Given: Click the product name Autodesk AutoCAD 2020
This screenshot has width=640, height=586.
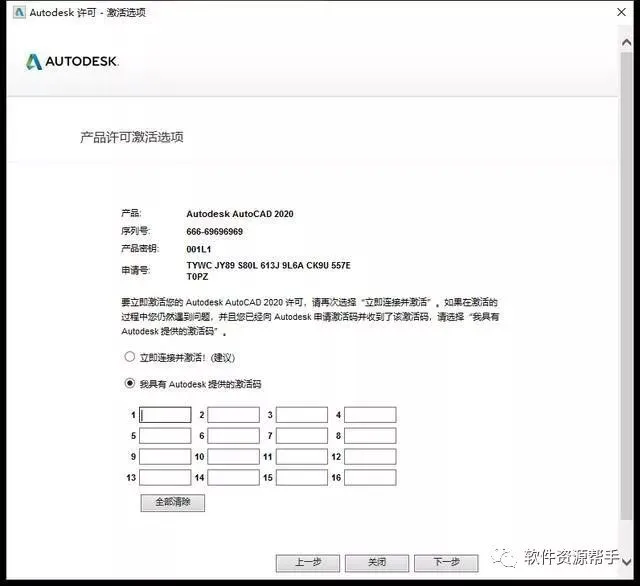Looking at the screenshot, I should tap(240, 214).
